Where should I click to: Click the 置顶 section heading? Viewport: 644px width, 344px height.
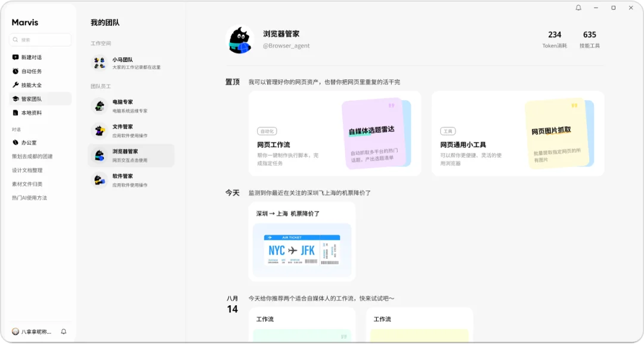click(233, 82)
